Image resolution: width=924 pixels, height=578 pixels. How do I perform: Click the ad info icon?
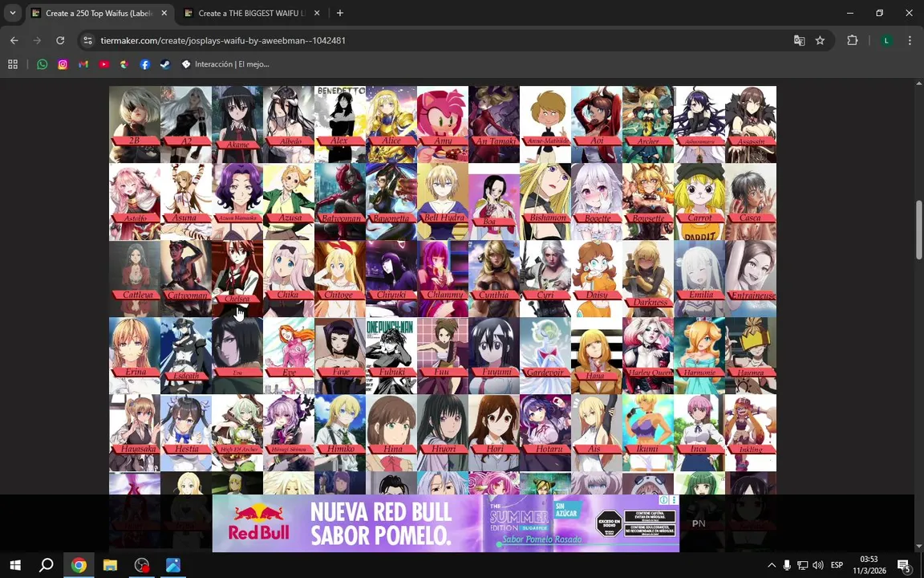point(664,499)
